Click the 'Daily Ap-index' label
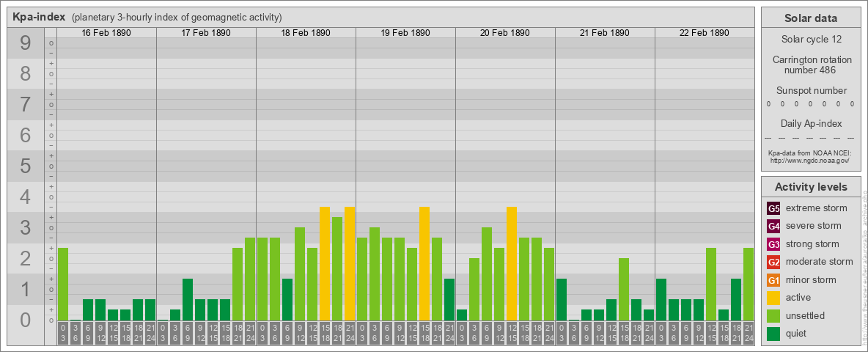868x352 pixels. [811, 123]
